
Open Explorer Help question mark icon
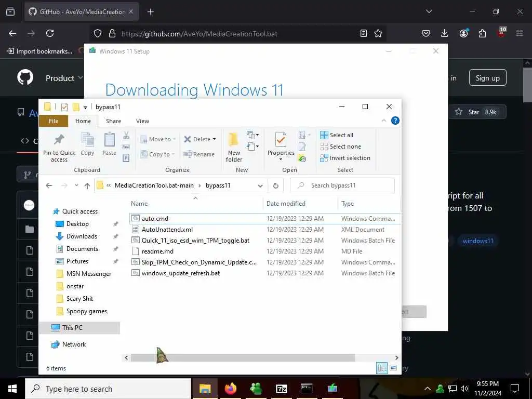tap(395, 121)
